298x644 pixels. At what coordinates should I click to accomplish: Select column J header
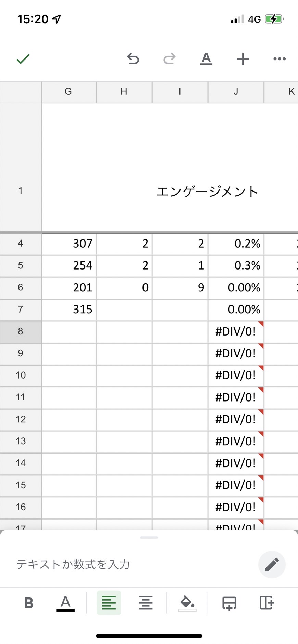pos(236,92)
